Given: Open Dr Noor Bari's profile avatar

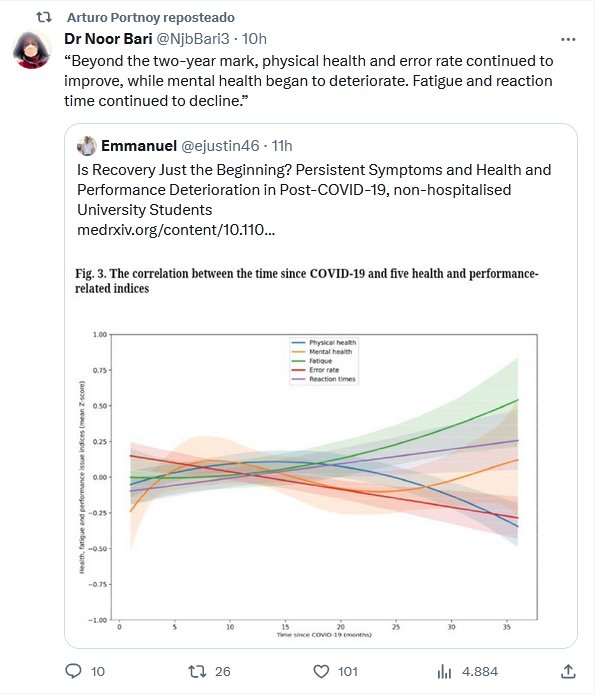Looking at the screenshot, I should (33, 50).
